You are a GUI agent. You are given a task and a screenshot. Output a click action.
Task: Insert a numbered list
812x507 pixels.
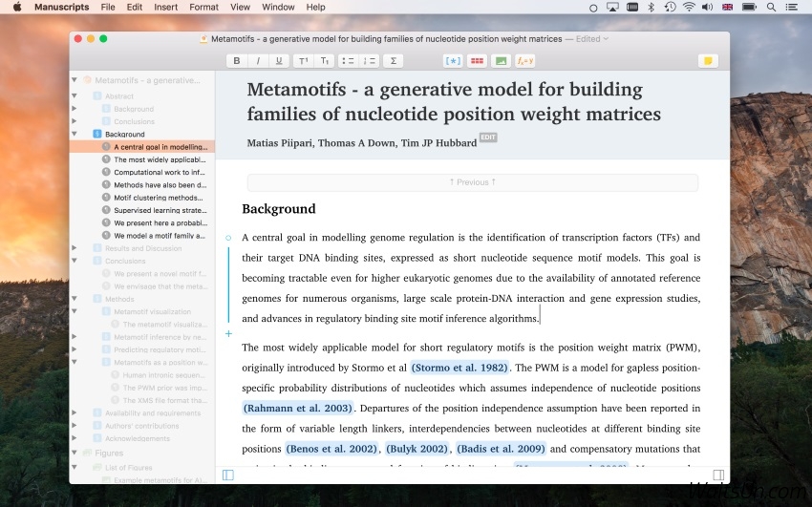(x=370, y=61)
